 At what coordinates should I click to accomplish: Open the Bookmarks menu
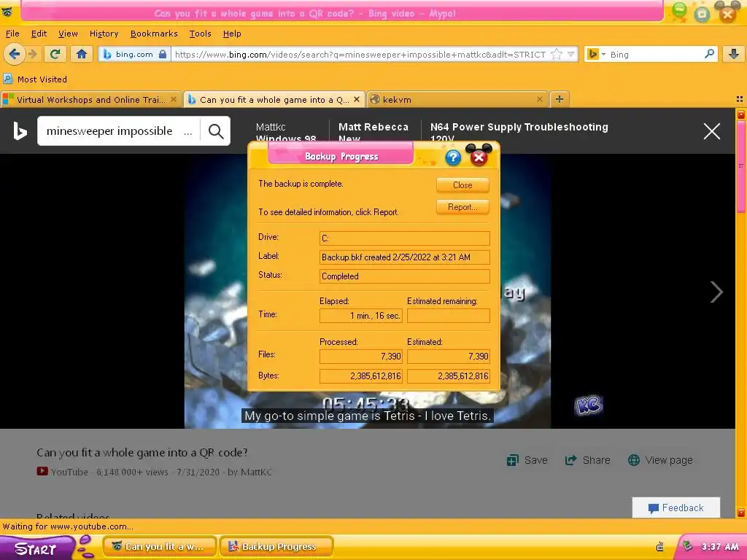point(154,34)
